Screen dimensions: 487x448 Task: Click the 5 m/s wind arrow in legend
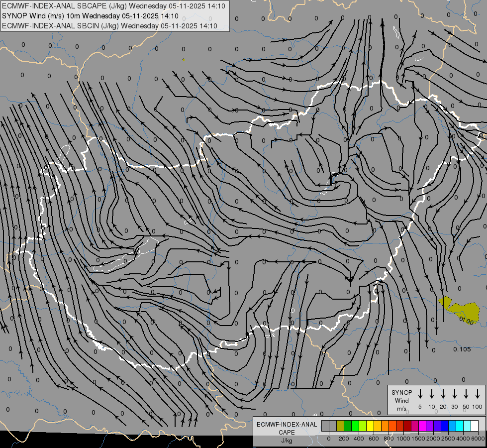click(x=420, y=394)
